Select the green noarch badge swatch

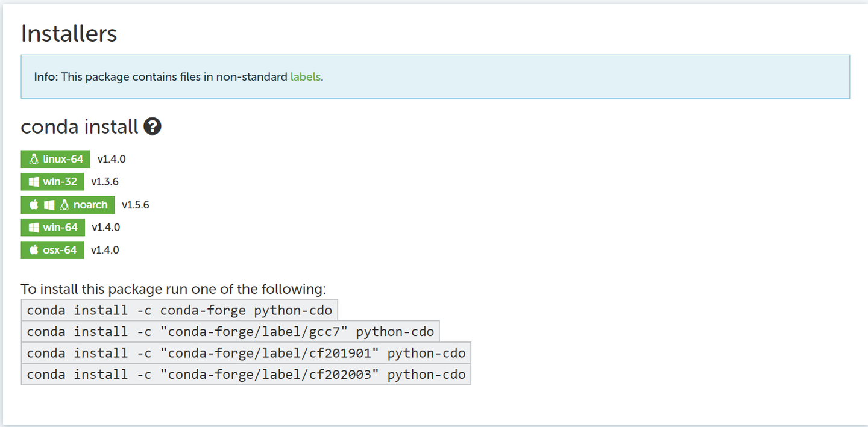pos(68,204)
